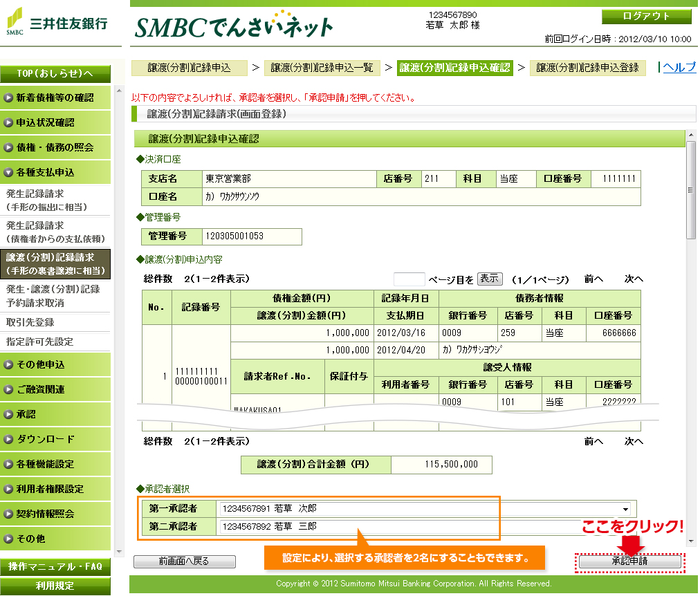Select 発生記録請求(債権者からの支払依頼)
Image resolution: width=700 pixels, height=596 pixels.
coord(55,232)
